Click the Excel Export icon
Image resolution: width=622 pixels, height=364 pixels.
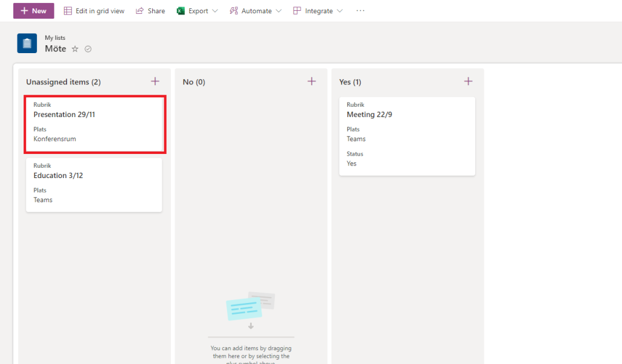[x=181, y=11]
